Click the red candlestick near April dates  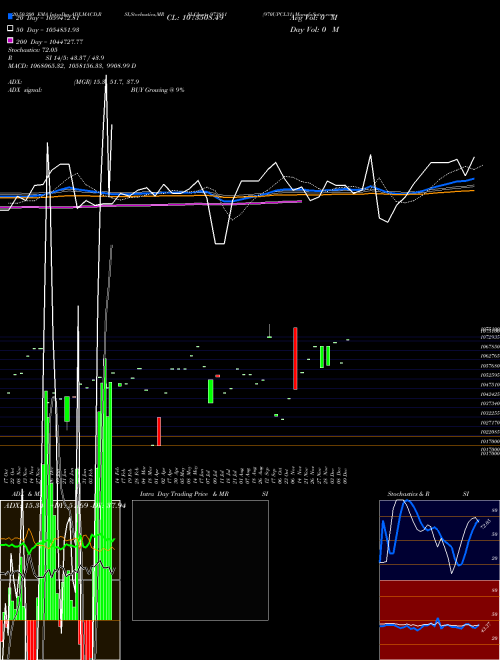pos(159,431)
